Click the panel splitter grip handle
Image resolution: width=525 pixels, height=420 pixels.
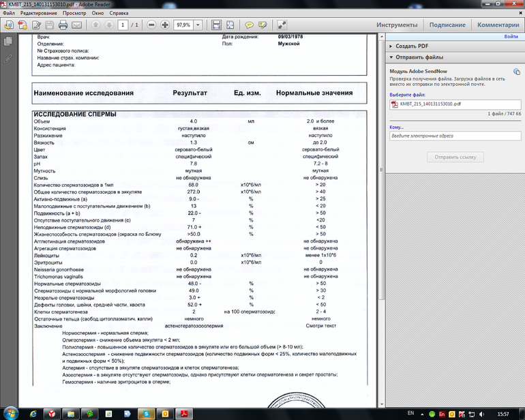(x=381, y=170)
